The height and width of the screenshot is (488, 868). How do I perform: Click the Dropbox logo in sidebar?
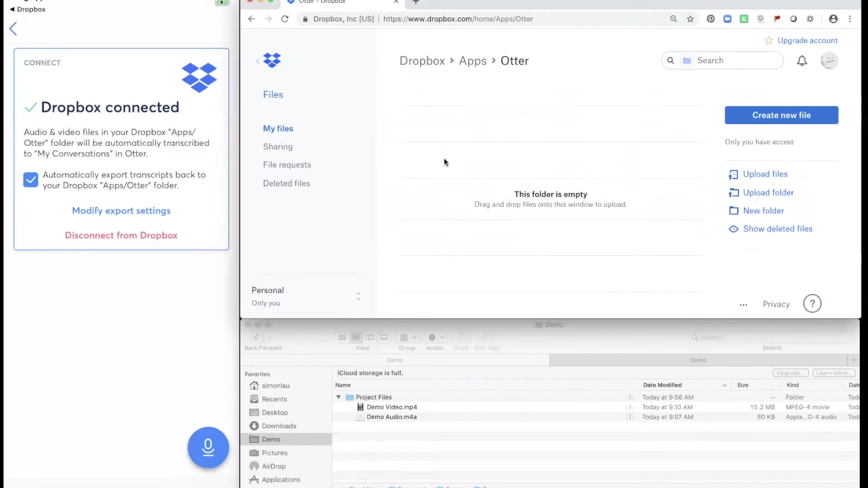272,60
